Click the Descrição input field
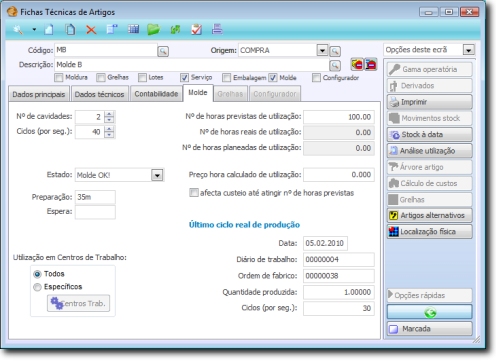The image size is (496, 361). [x=192, y=65]
